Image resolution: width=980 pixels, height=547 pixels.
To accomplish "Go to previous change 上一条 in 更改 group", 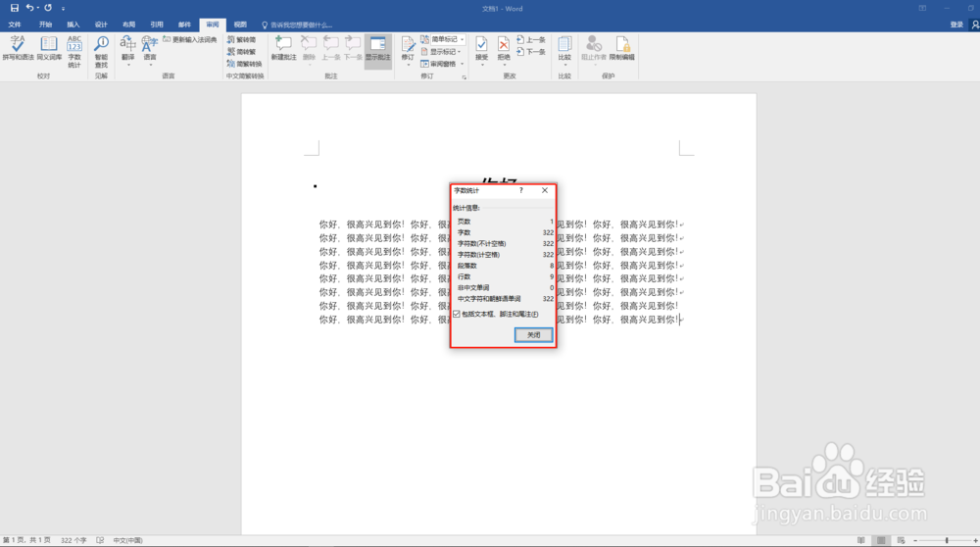I will point(530,39).
